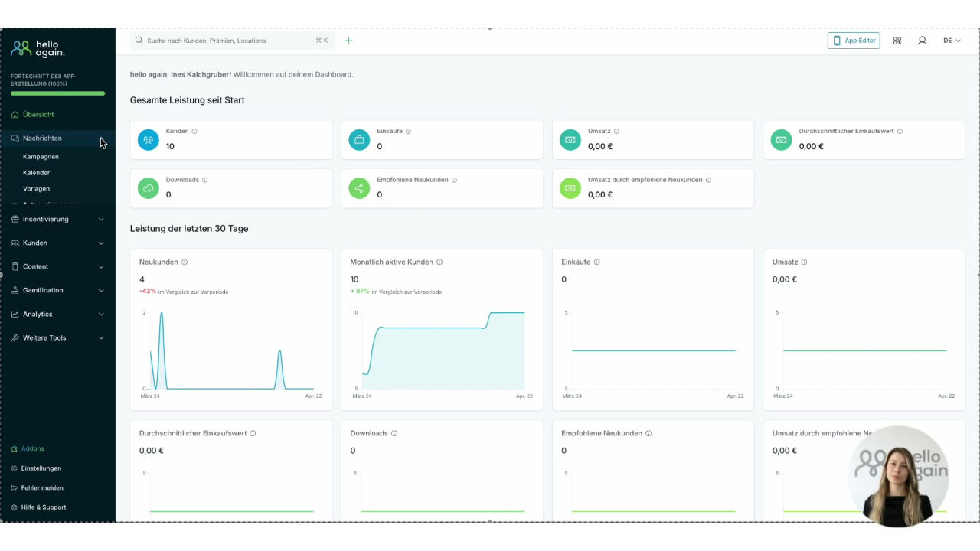Open the user profile icon
Viewport: 980px width, 551px height.
[x=922, y=41]
